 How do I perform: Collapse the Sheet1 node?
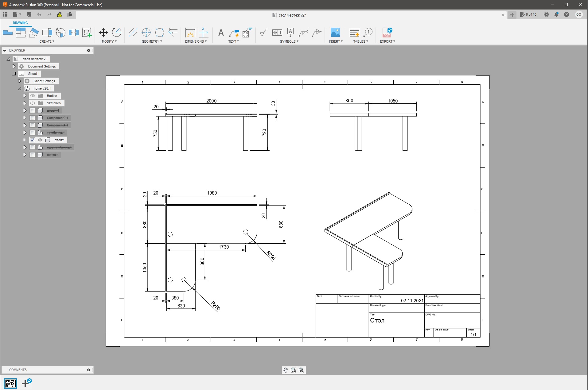(14, 74)
